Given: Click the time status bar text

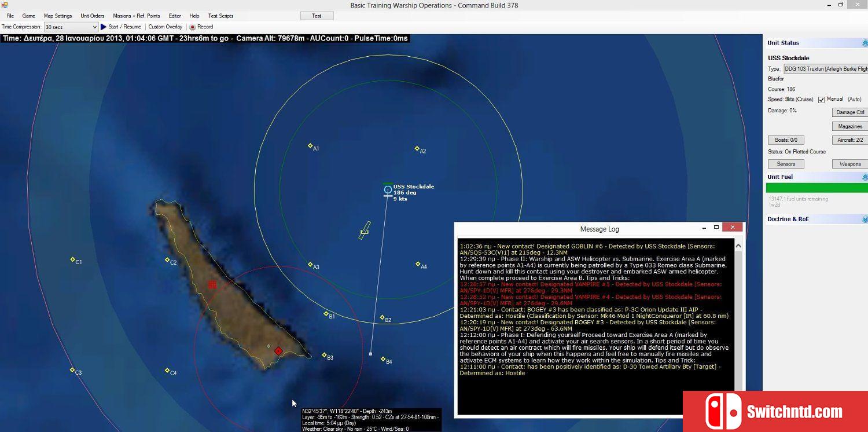Looking at the screenshot, I should [205, 39].
